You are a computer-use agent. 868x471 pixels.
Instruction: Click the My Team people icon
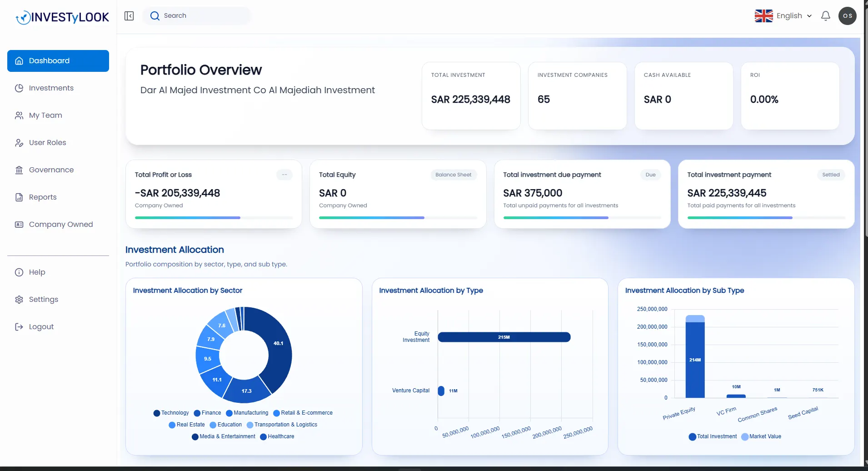tap(19, 115)
